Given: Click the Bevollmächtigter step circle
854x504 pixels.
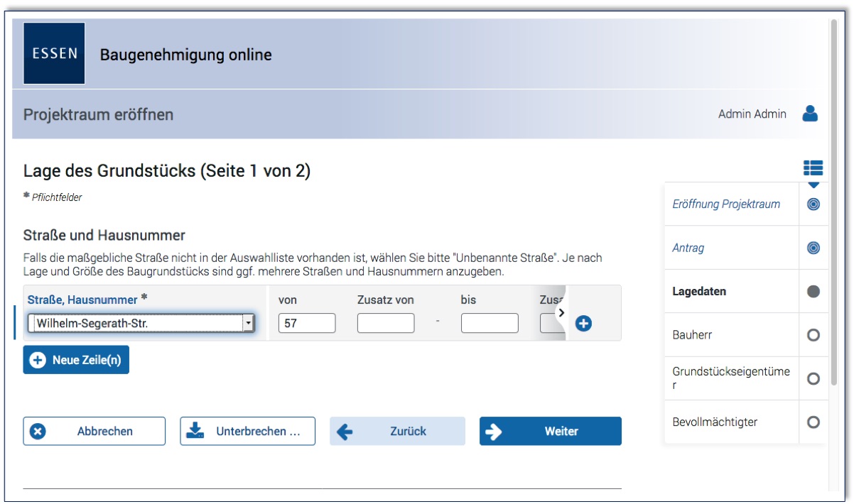Looking at the screenshot, I should click(814, 422).
